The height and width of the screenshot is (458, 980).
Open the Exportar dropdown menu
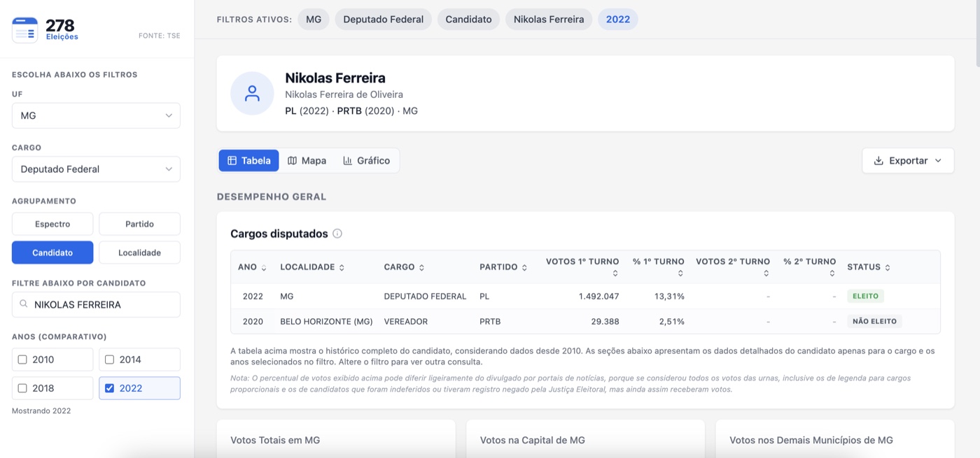[x=908, y=160]
